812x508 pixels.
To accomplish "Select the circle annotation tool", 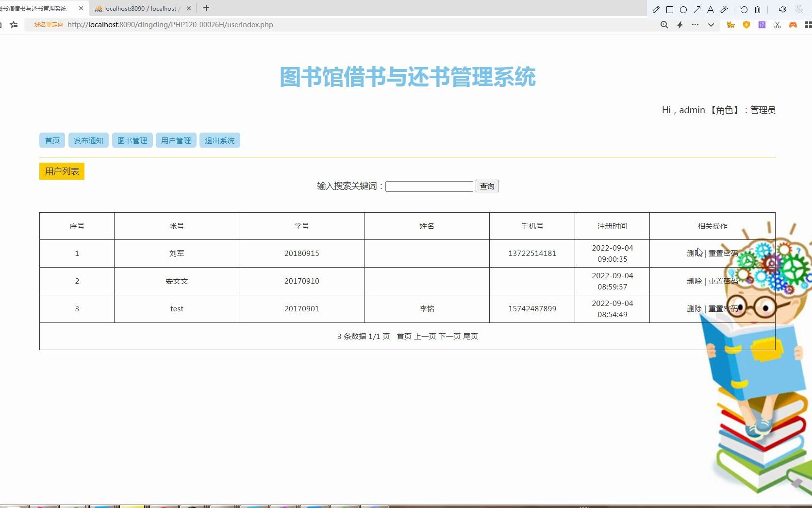I will coord(683,9).
